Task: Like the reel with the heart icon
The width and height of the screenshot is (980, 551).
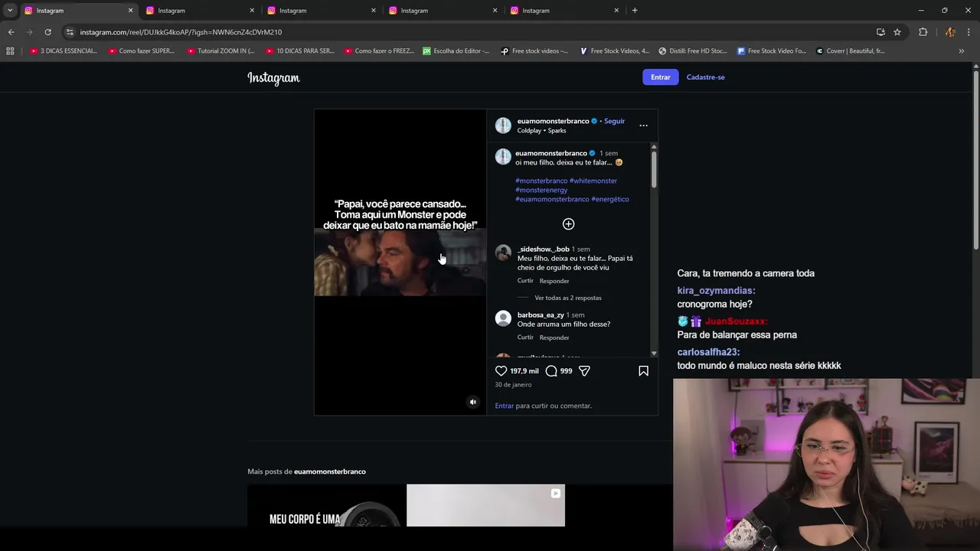Action: (501, 370)
